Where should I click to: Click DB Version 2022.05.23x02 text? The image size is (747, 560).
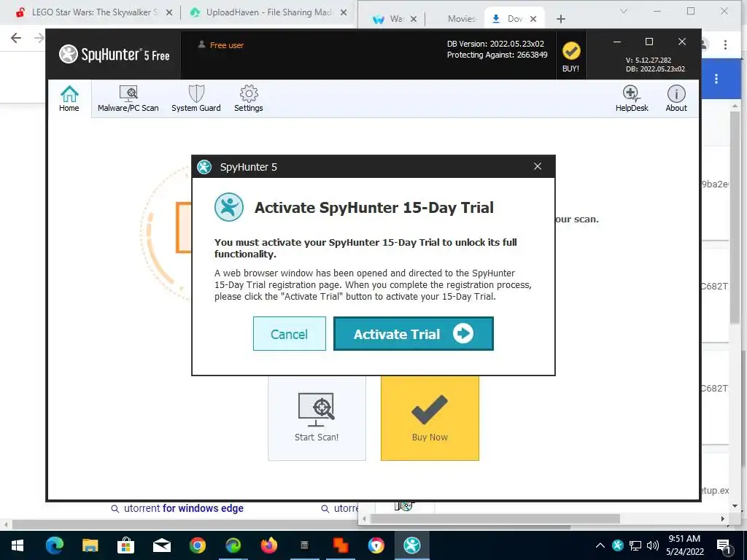point(495,44)
